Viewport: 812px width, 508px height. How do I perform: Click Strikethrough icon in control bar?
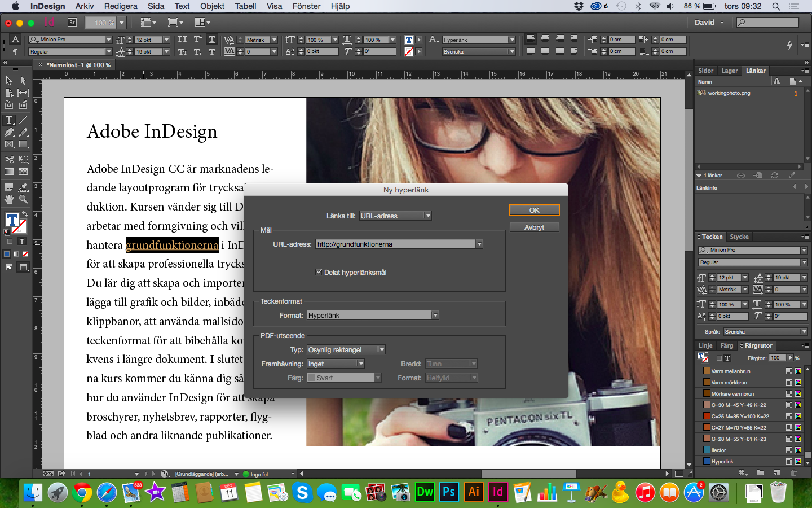click(x=212, y=52)
